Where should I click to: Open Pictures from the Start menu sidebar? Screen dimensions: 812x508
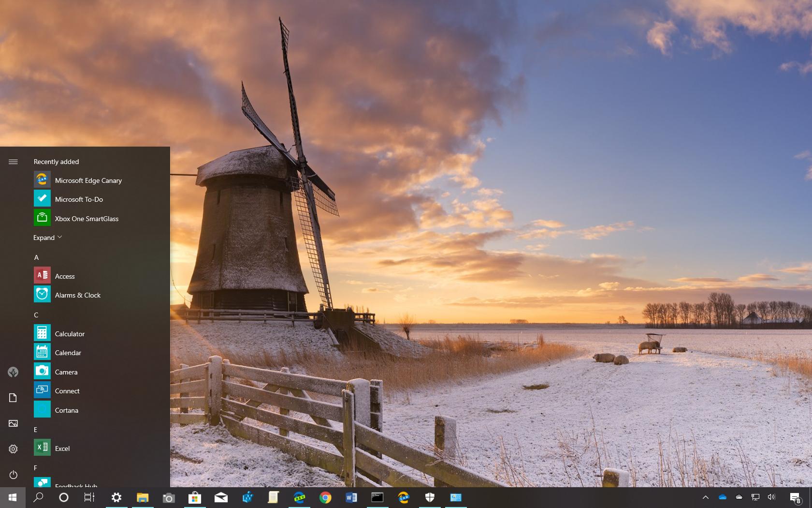(x=13, y=423)
